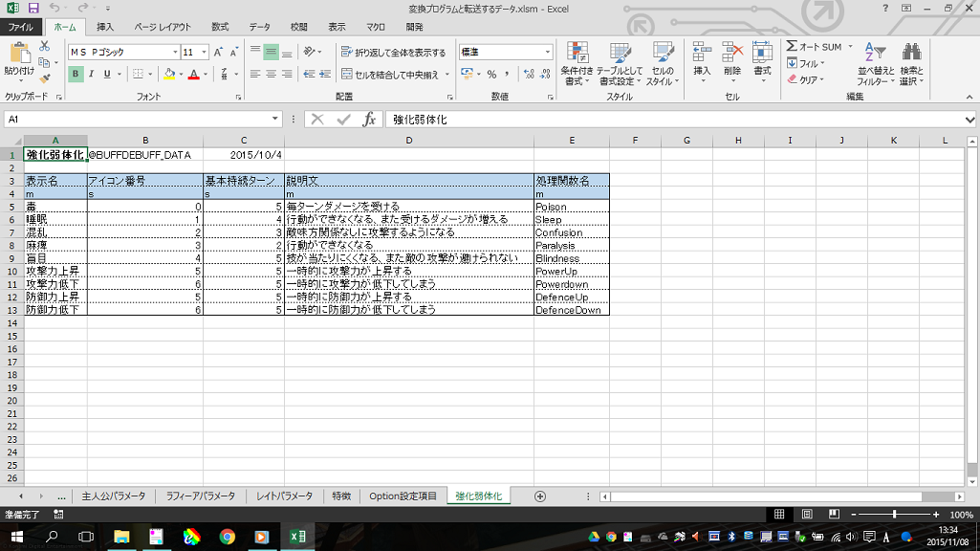The width and height of the screenshot is (980, 551).
Task: Open the Option設定項目 sheet tab
Action: click(403, 496)
